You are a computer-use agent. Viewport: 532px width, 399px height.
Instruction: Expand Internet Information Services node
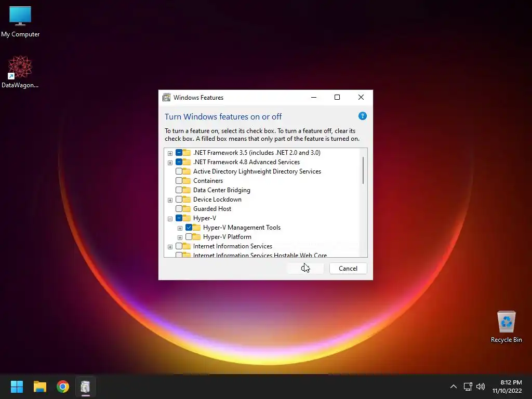point(170,247)
